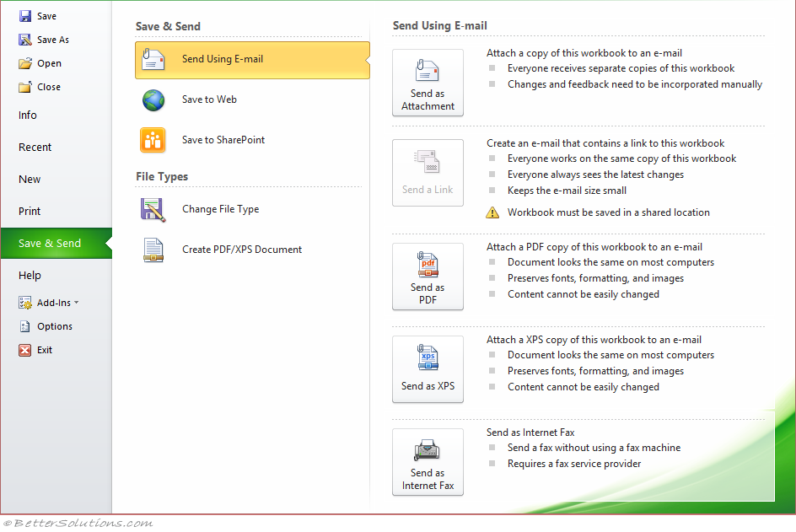Viewport: 796px width, 532px height.
Task: Click the Save to Web globe icon
Action: tap(153, 100)
